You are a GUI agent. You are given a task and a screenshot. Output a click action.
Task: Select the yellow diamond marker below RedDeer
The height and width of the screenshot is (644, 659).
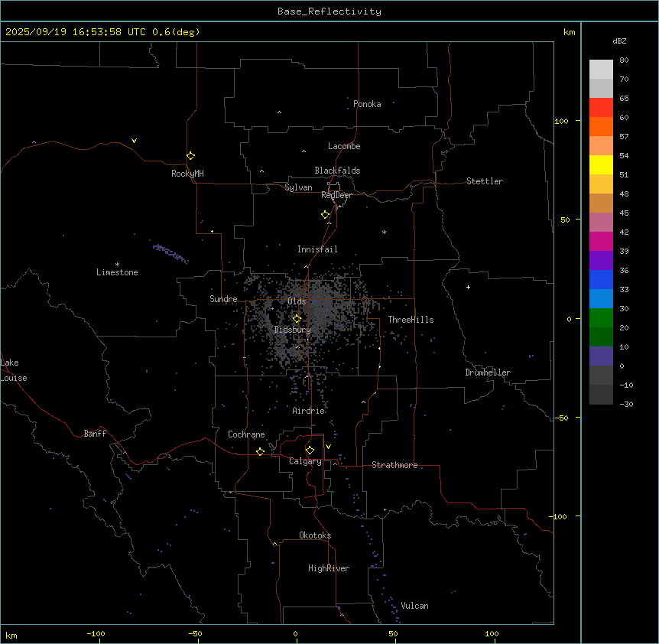[326, 214]
